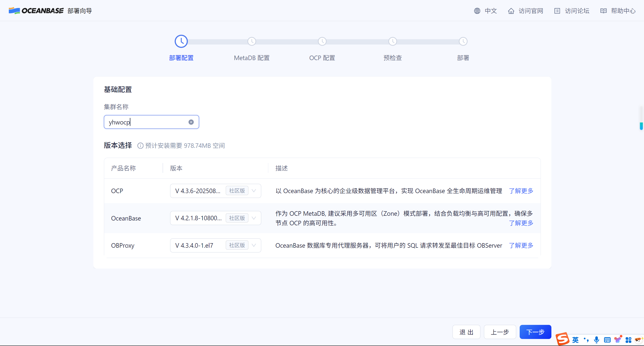Click the MetaDB 配置 step

pos(252,58)
